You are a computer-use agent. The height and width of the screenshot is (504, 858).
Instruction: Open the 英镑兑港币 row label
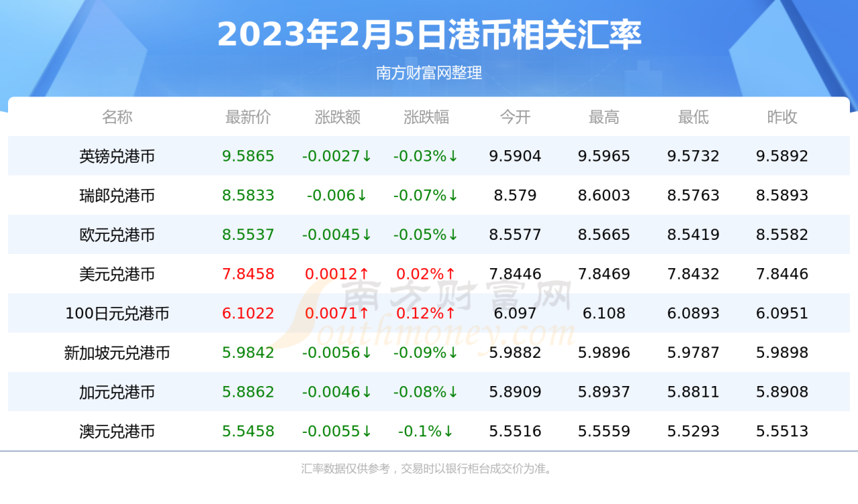pyautogui.click(x=117, y=156)
